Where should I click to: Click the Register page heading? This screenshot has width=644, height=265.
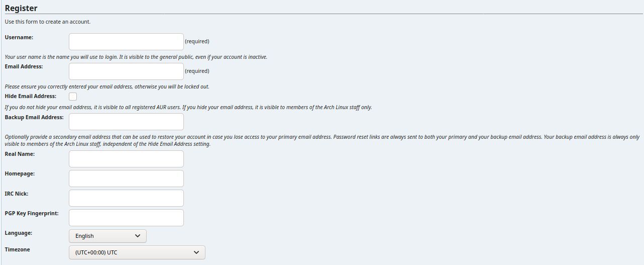(21, 8)
